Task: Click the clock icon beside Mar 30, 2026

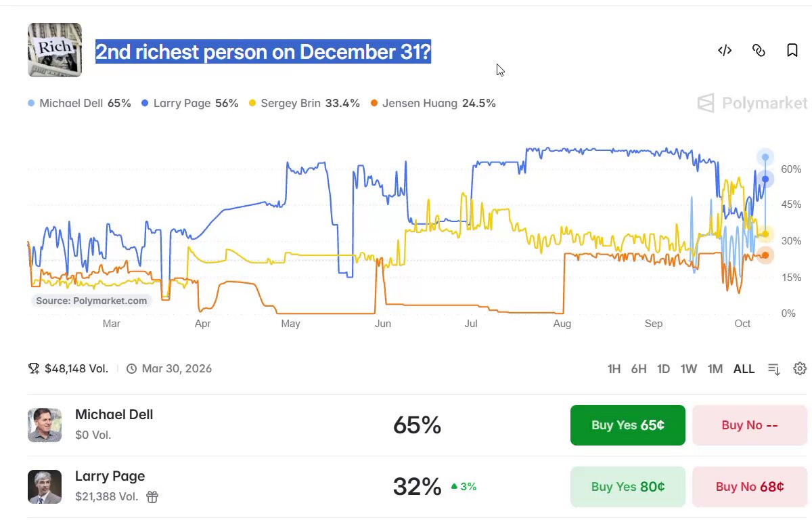Action: (x=132, y=369)
